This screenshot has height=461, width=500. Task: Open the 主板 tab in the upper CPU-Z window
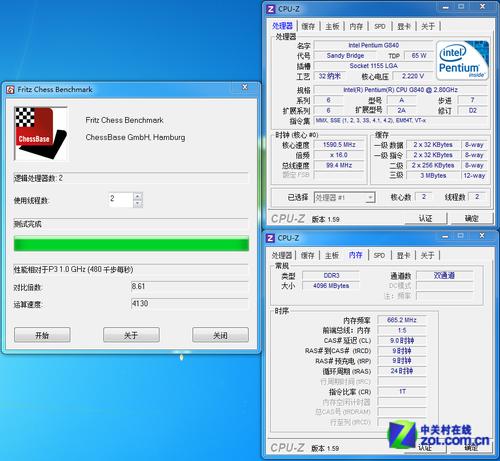point(332,26)
